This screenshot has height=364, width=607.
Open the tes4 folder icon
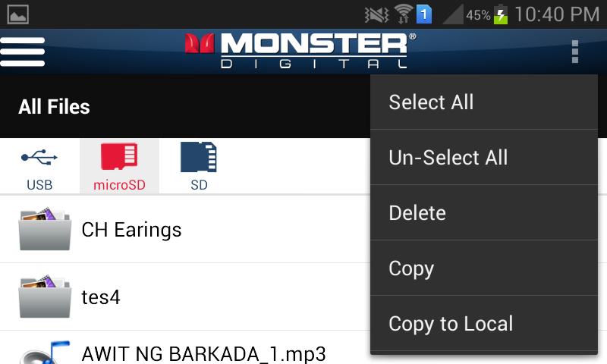(x=45, y=297)
